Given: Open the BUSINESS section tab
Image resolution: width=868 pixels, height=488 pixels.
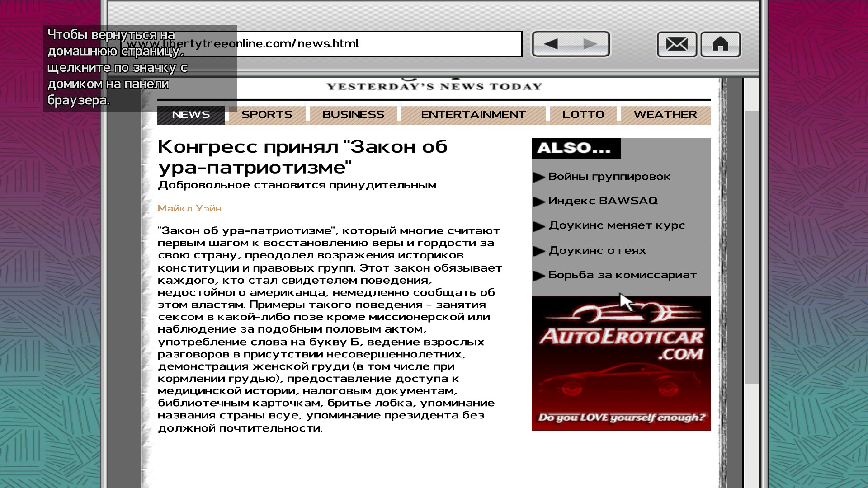Looking at the screenshot, I should tap(353, 115).
